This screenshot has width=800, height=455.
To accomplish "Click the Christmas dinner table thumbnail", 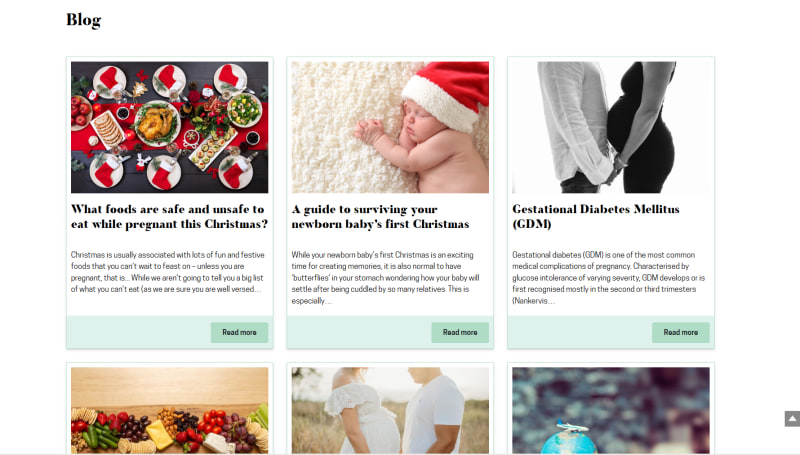I will coord(169,127).
